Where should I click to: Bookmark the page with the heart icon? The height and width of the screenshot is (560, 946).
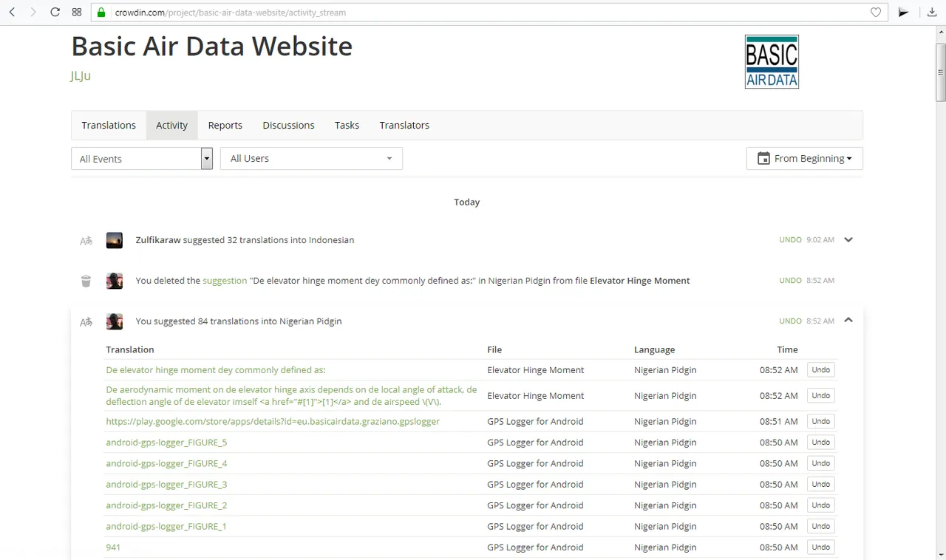pos(876,13)
